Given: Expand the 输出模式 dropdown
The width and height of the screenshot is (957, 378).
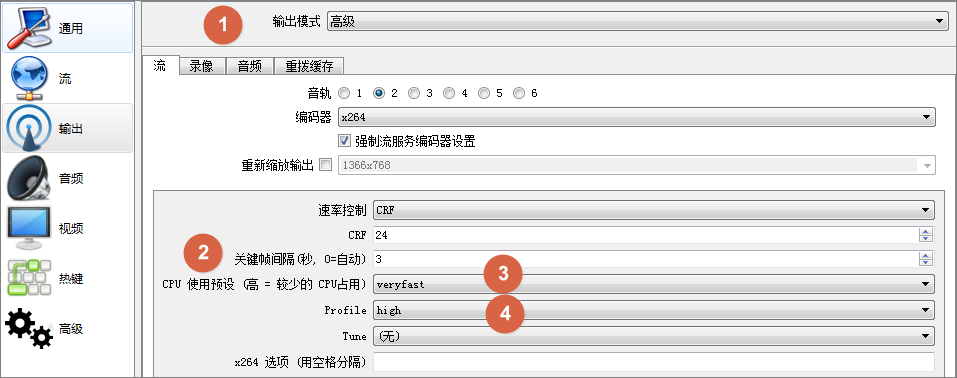Looking at the screenshot, I should pyautogui.click(x=637, y=22).
